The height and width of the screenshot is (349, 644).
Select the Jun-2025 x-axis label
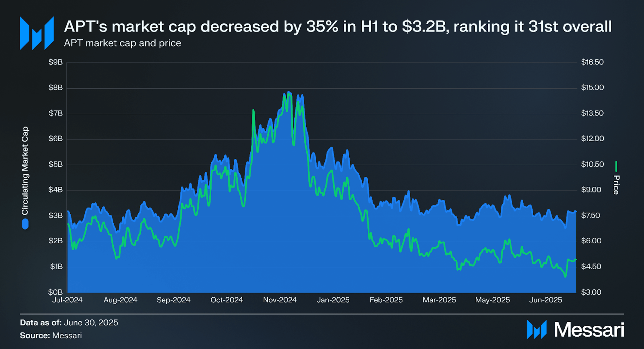pyautogui.click(x=545, y=300)
